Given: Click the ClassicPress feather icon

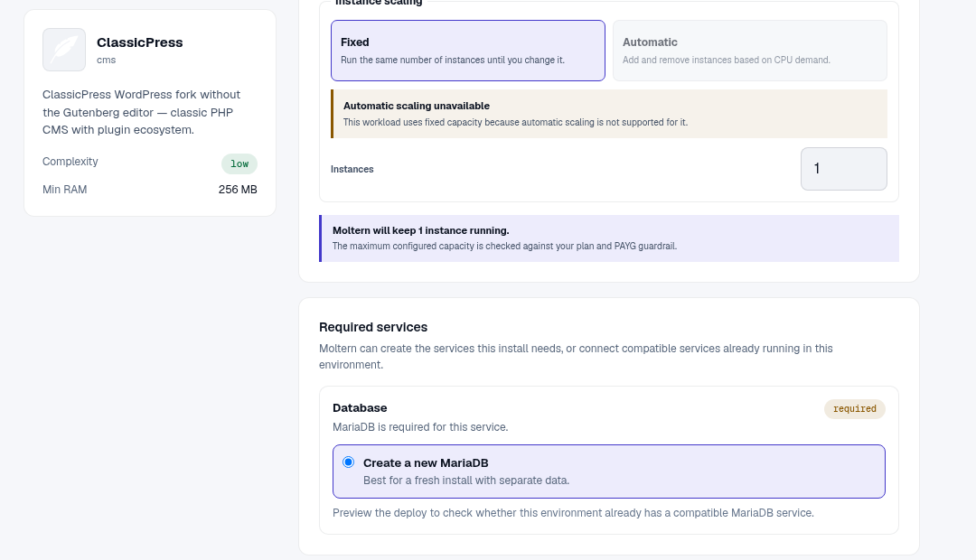Looking at the screenshot, I should point(64,50).
